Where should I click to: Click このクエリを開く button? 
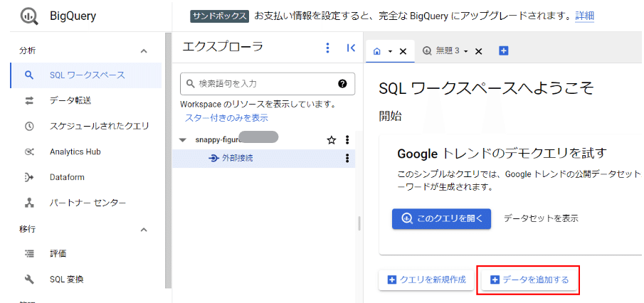coord(441,218)
